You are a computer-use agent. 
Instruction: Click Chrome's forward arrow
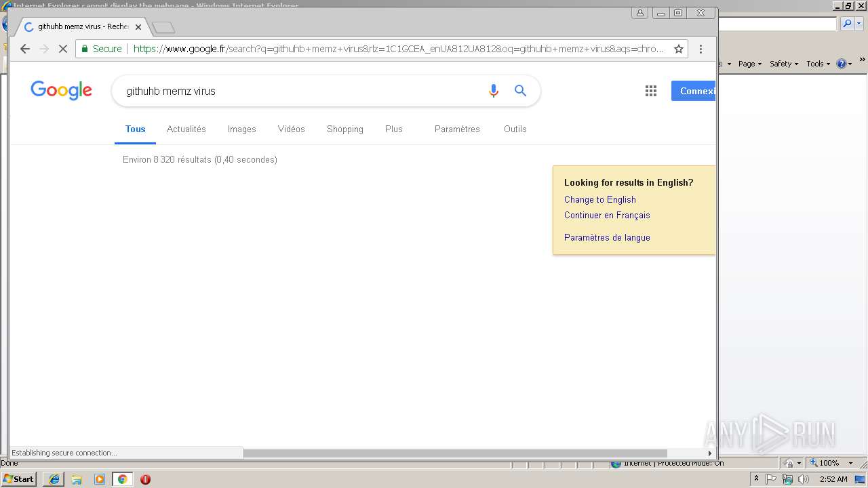44,49
